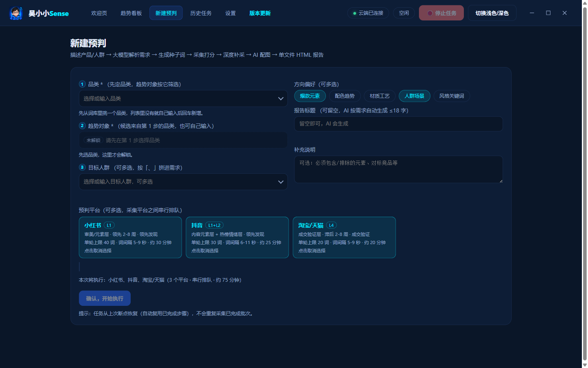Open the 版本更新 tab
The width and height of the screenshot is (588, 368).
click(x=260, y=13)
